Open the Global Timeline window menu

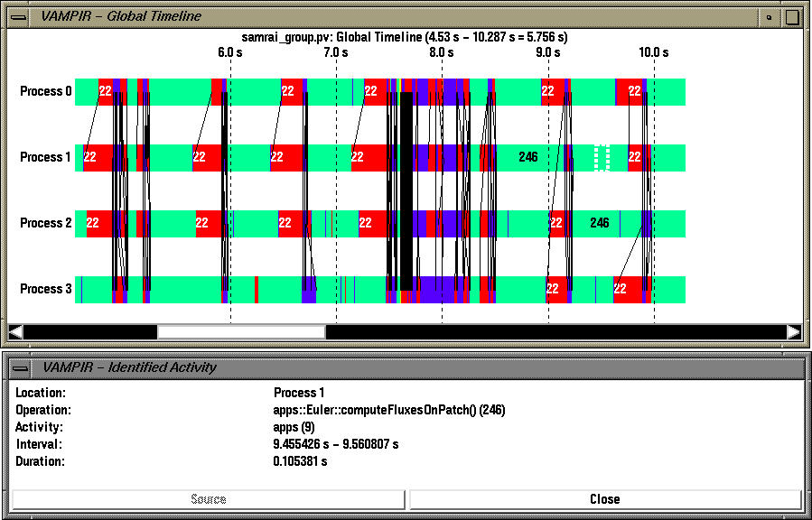[21, 15]
